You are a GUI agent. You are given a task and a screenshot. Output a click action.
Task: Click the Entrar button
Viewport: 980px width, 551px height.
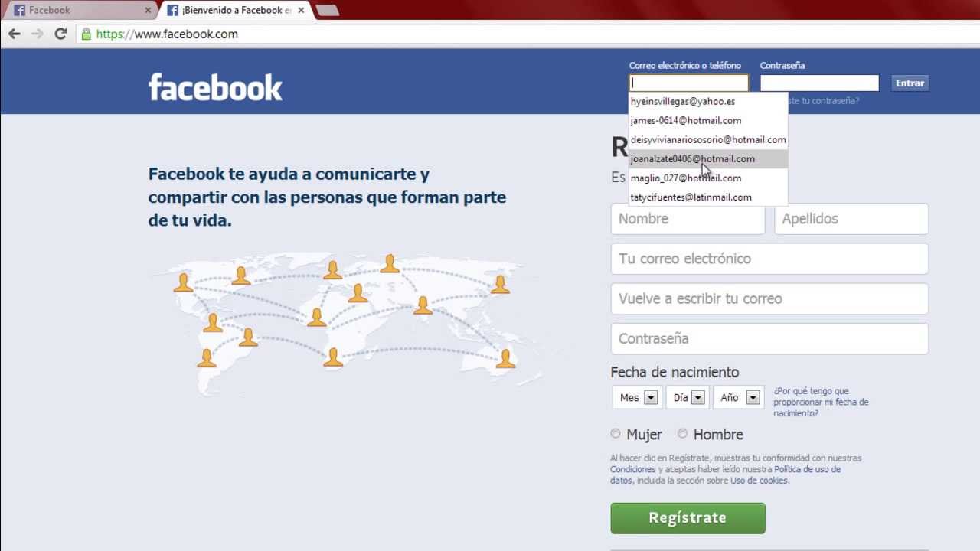(x=910, y=83)
